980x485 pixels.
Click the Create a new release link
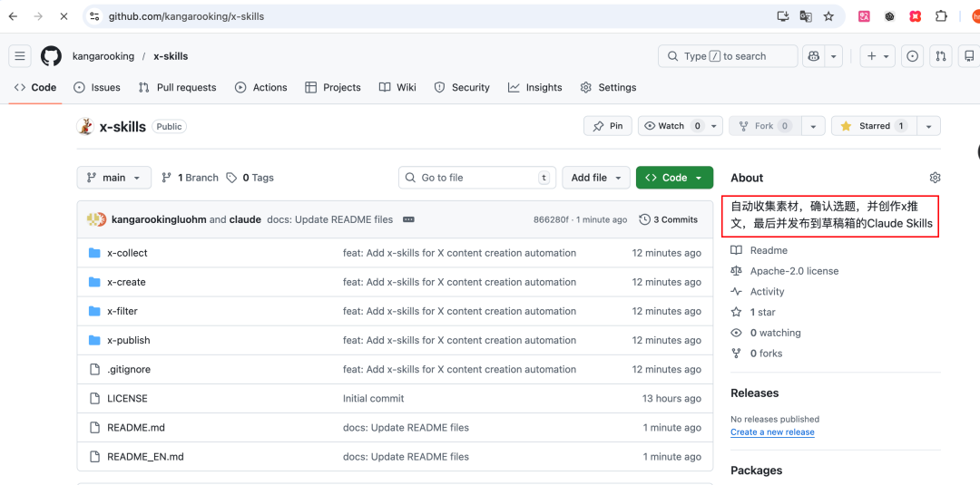click(x=772, y=432)
